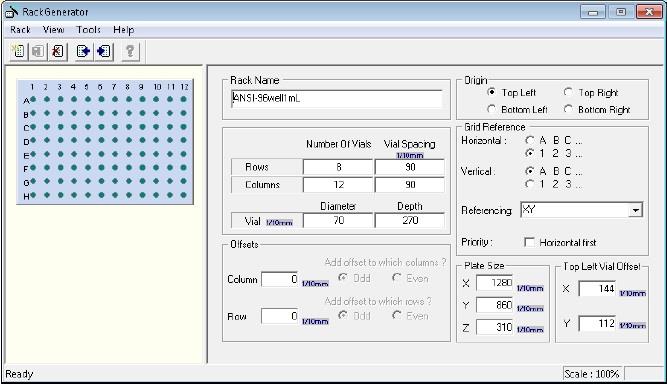Select vial A1 in rack preview
667x384 pixels.
(33, 100)
